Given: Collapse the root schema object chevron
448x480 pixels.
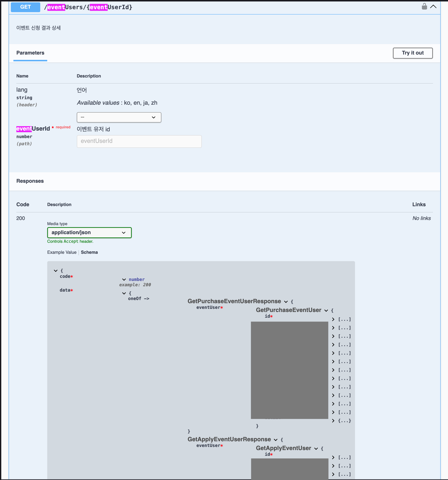Looking at the screenshot, I should click(x=55, y=271).
